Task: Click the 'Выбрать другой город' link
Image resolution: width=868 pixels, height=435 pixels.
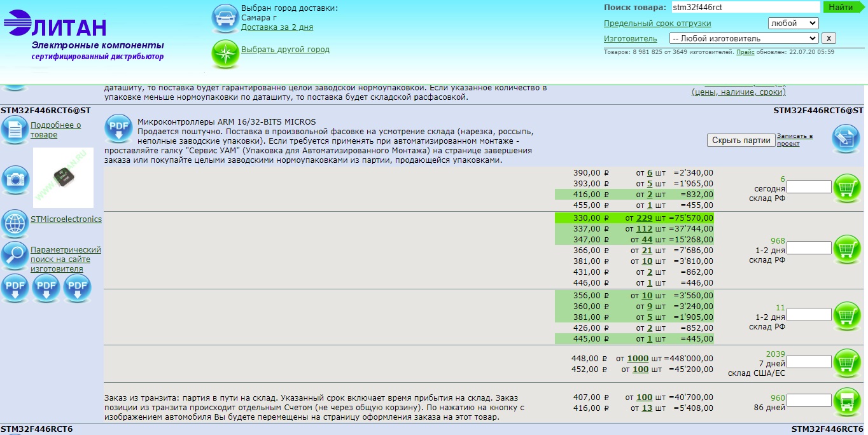Action: 285,49
